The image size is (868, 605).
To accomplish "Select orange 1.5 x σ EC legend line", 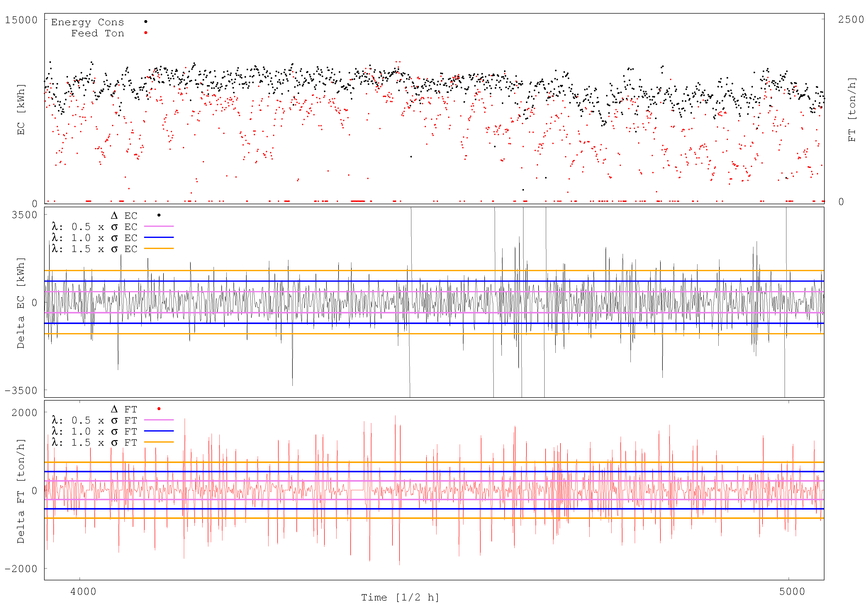I will tap(159, 248).
